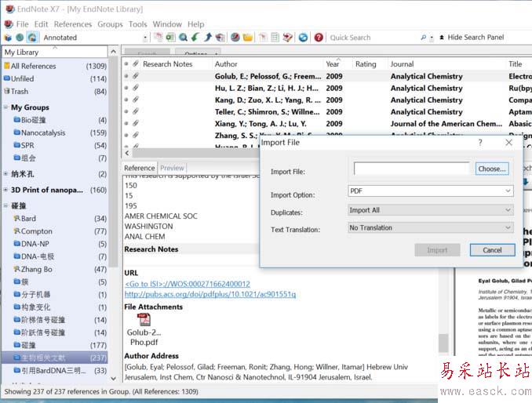Open the References menu

click(x=73, y=24)
